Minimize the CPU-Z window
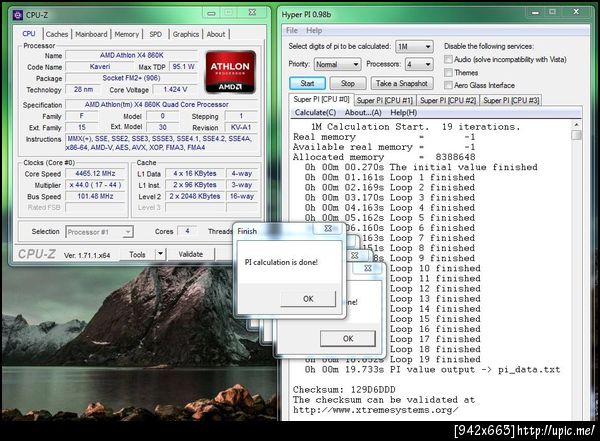 [211, 13]
